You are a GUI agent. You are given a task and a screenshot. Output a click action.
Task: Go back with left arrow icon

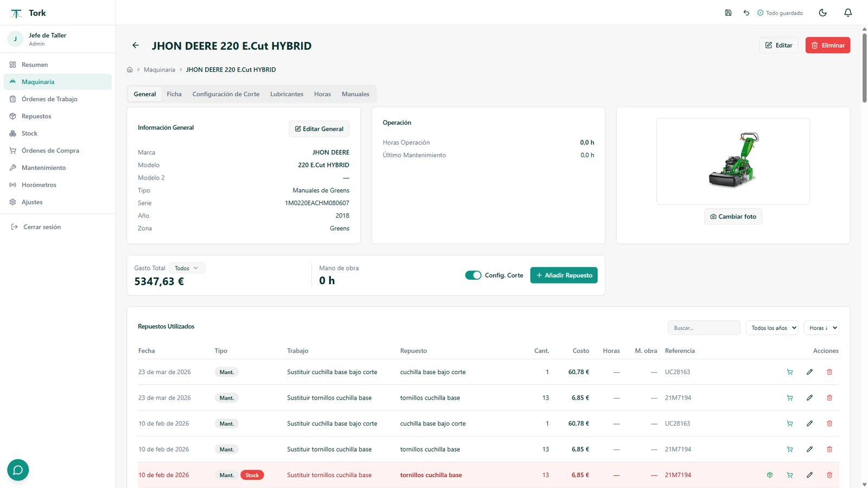(136, 46)
